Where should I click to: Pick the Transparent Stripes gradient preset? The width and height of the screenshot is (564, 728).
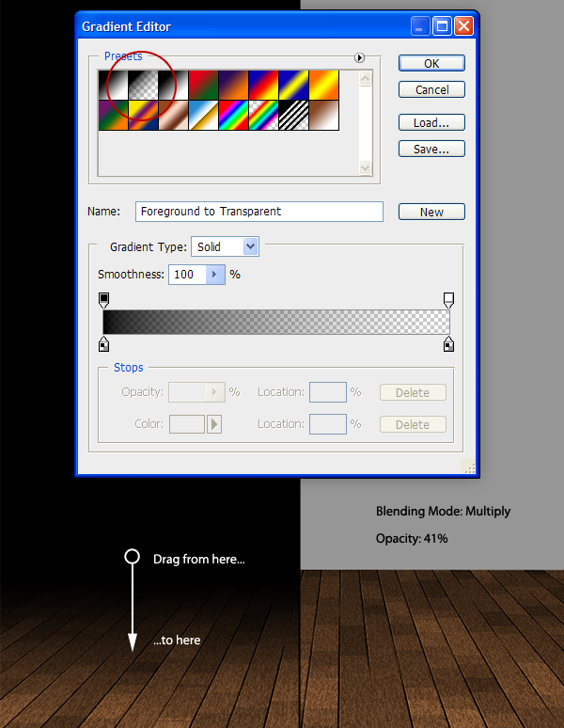[x=293, y=116]
